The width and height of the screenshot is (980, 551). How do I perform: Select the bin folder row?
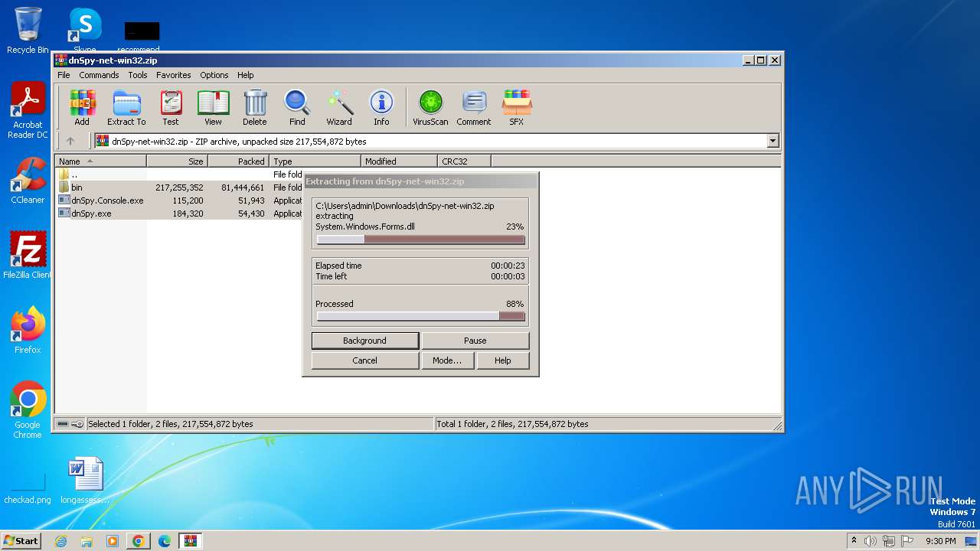coord(180,187)
